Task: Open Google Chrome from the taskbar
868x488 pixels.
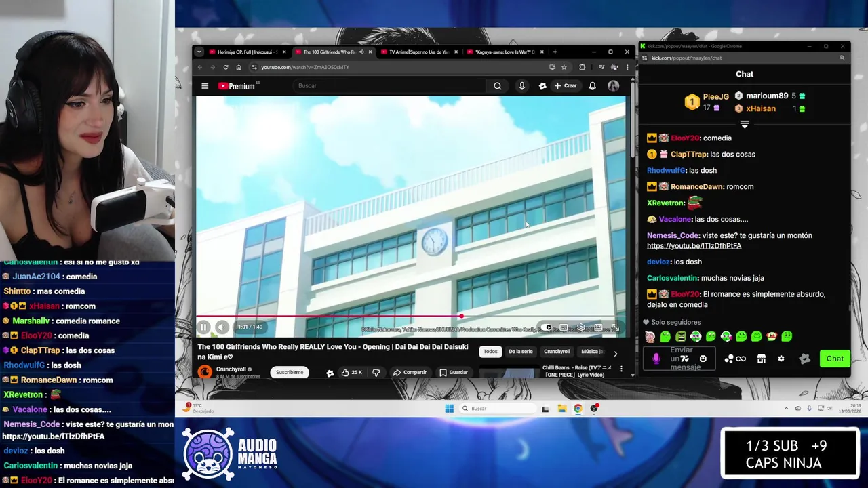Action: click(578, 408)
